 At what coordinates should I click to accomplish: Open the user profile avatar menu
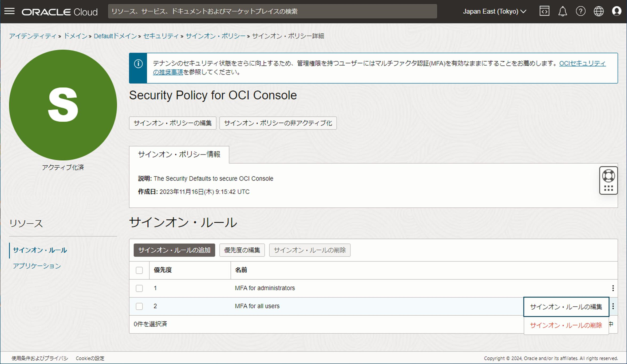click(x=617, y=11)
